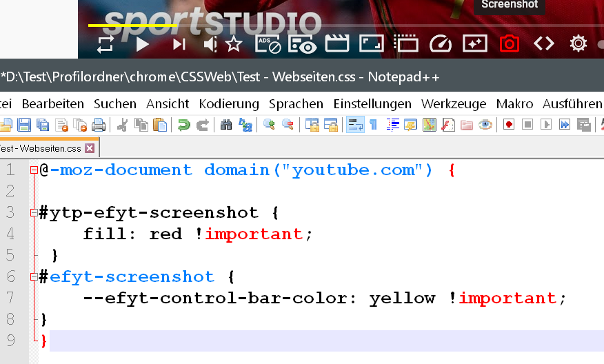Seek on the yellow video progress bar
Image resolution: width=604 pixels, height=364 pixels.
point(132,26)
